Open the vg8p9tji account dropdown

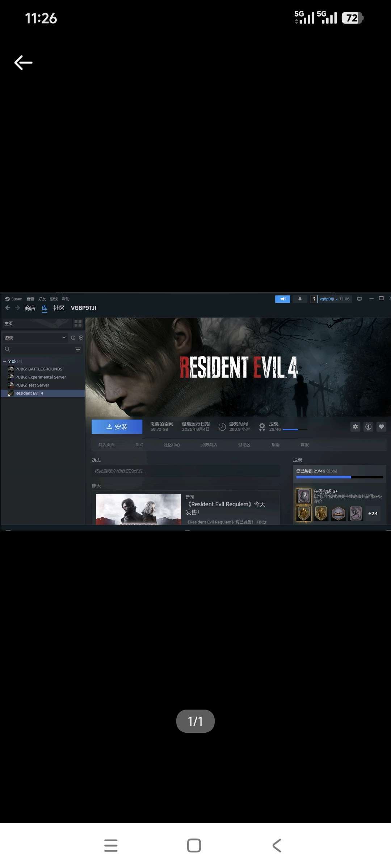pos(329,299)
